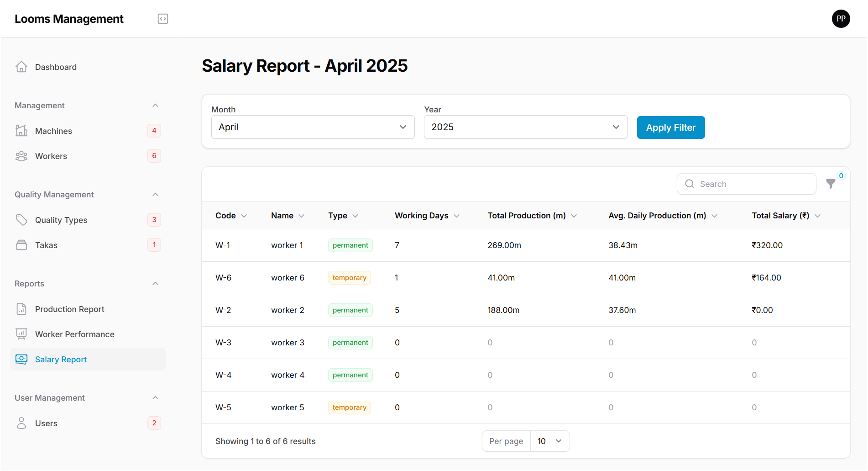Collapse the Reports section
This screenshot has width=868, height=471.
[x=156, y=283]
